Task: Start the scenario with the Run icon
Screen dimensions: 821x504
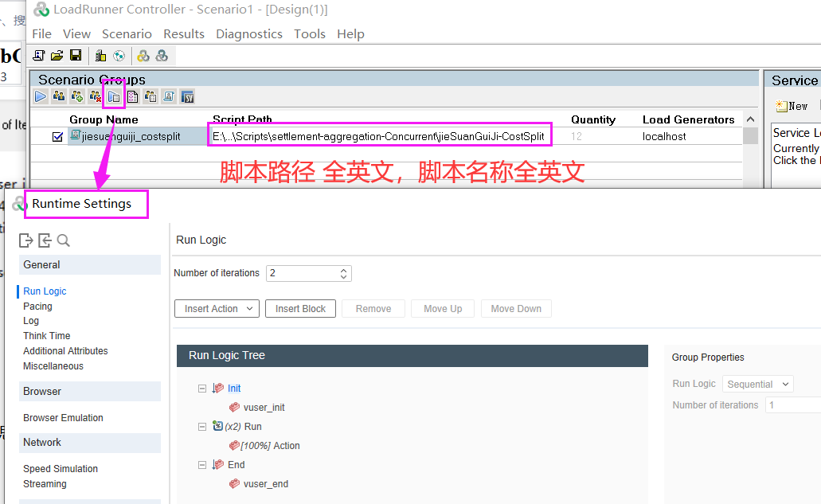Action: [x=40, y=96]
